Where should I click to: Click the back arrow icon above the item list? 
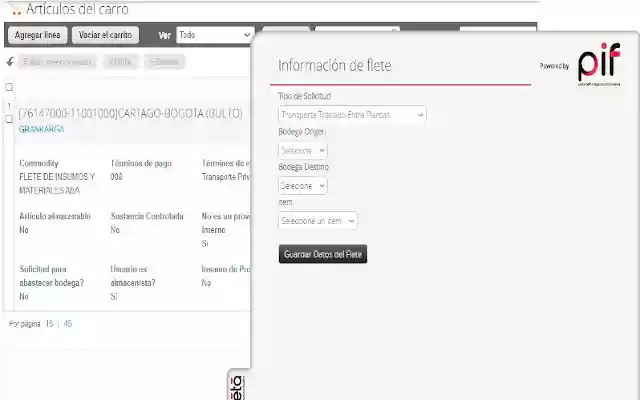[x=10, y=62]
